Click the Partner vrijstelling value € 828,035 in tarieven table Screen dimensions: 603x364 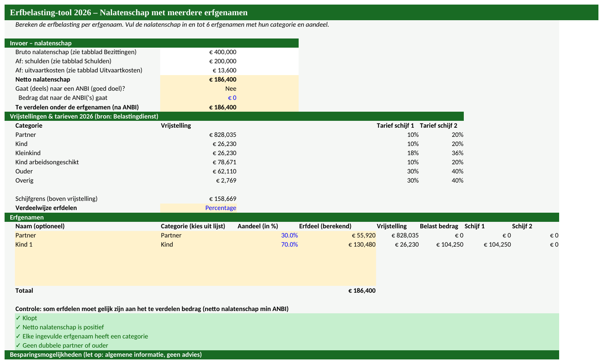223,135
